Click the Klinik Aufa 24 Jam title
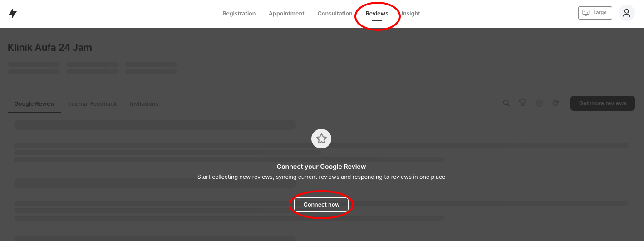 50,48
